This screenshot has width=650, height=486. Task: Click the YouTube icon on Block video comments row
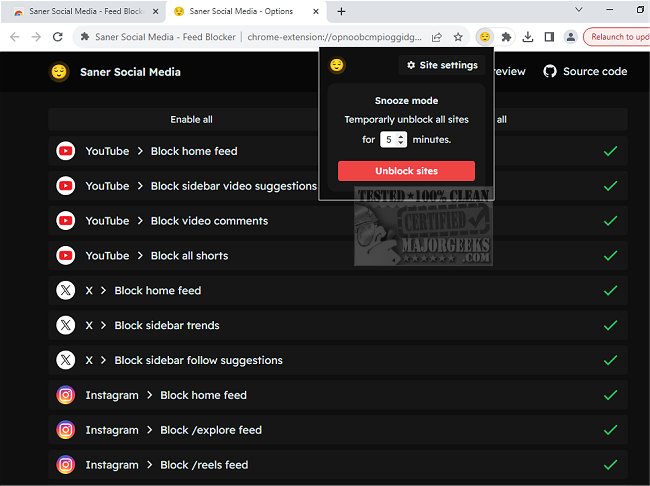[65, 221]
